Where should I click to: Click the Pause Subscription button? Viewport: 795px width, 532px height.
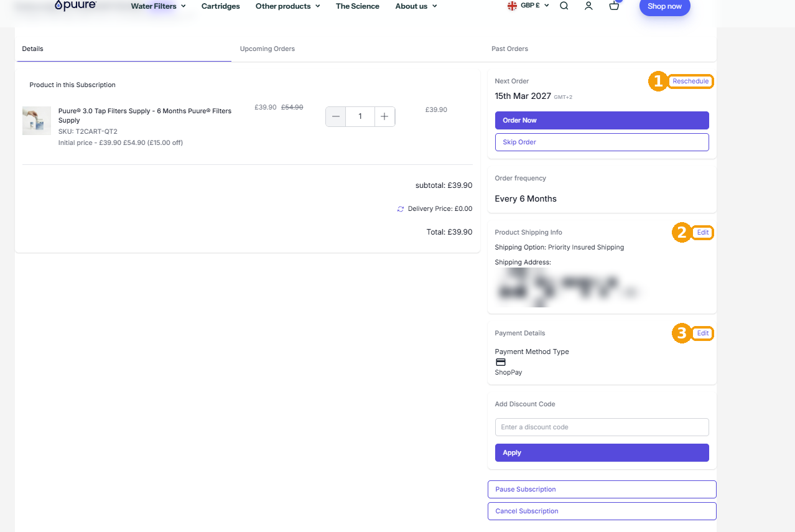coord(602,489)
